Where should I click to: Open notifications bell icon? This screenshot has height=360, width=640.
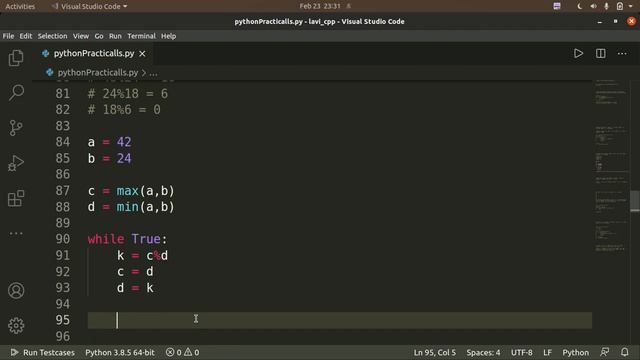click(624, 352)
